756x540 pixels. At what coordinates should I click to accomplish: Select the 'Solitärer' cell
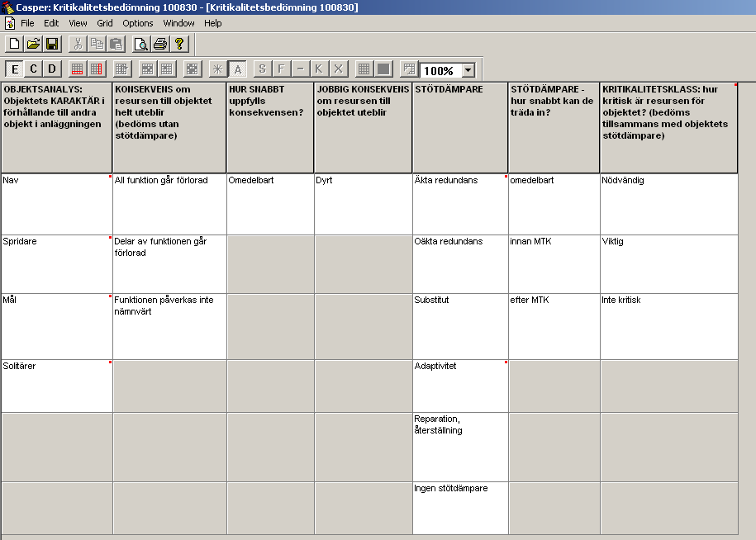(57, 386)
